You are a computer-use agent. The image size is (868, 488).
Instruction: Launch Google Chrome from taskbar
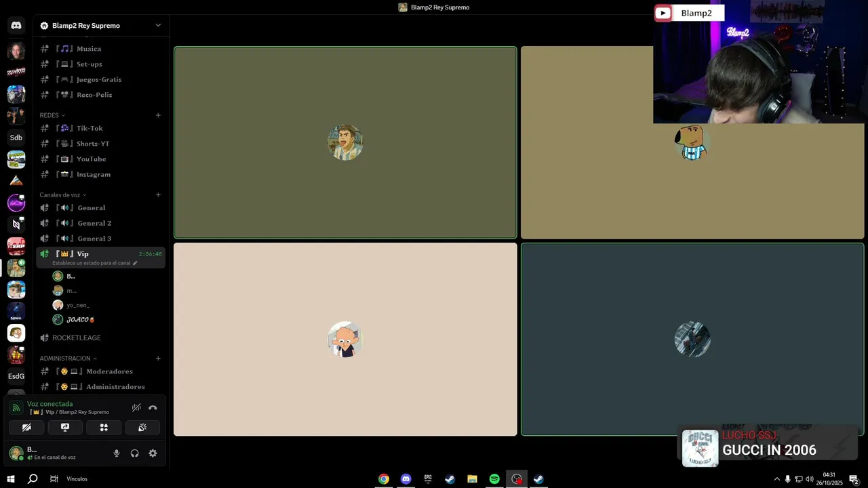[x=384, y=479]
